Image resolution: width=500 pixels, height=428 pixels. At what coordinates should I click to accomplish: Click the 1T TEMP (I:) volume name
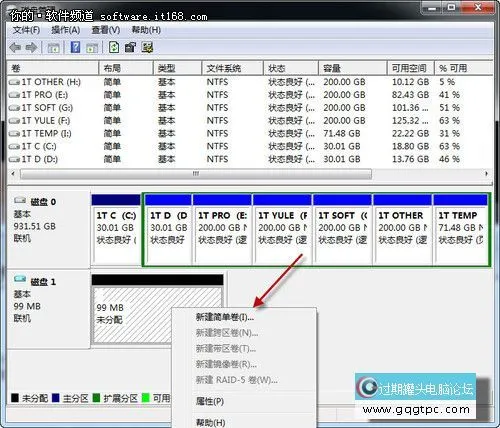[46, 134]
